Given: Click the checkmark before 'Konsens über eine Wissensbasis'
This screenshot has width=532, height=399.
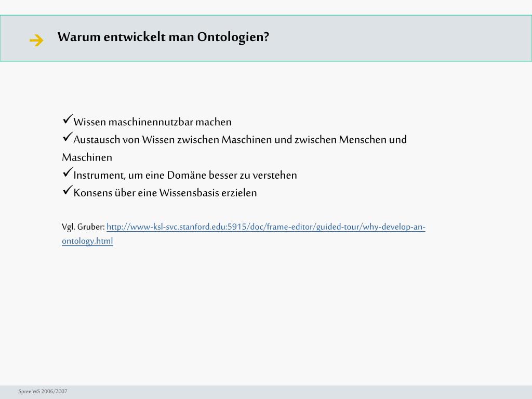Looking at the screenshot, I should point(68,190).
